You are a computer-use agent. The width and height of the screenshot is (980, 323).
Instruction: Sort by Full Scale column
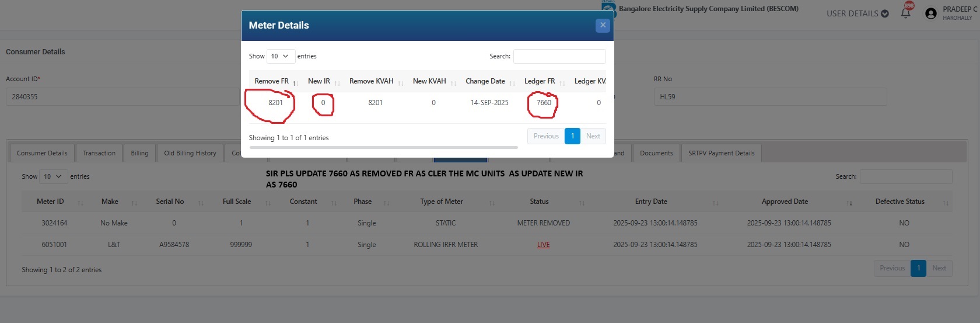[x=241, y=202]
